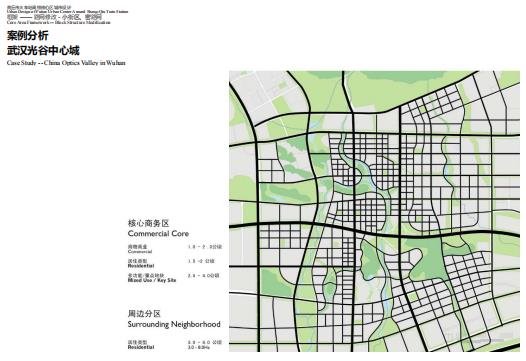Image resolution: width=526 pixels, height=361 pixels.
Task: Click the block size value beside Commercial
Action: (x=205, y=247)
